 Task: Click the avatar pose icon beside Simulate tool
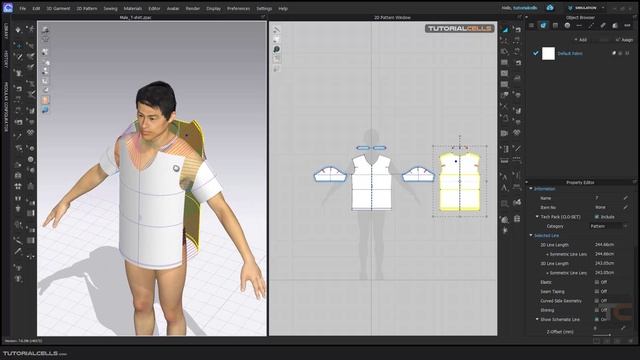[x=30, y=29]
